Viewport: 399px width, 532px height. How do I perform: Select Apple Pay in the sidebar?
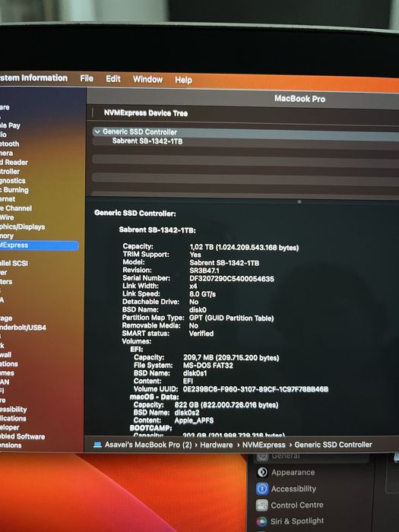pyautogui.click(x=10, y=125)
